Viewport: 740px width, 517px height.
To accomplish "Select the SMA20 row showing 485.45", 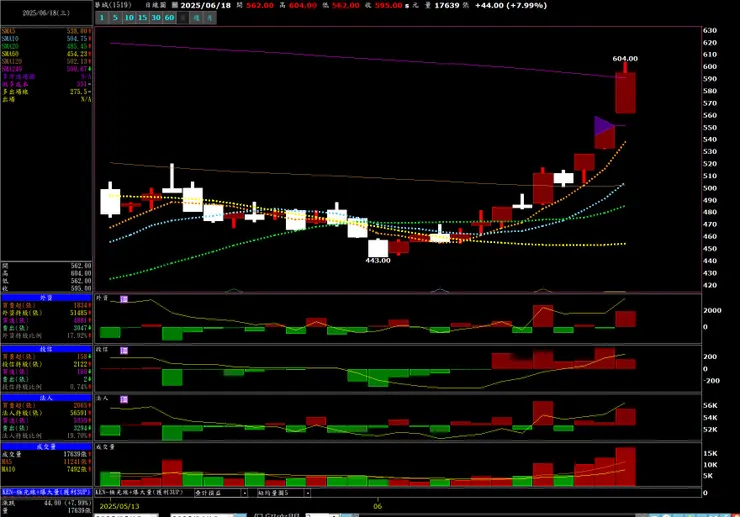I will pos(46,46).
